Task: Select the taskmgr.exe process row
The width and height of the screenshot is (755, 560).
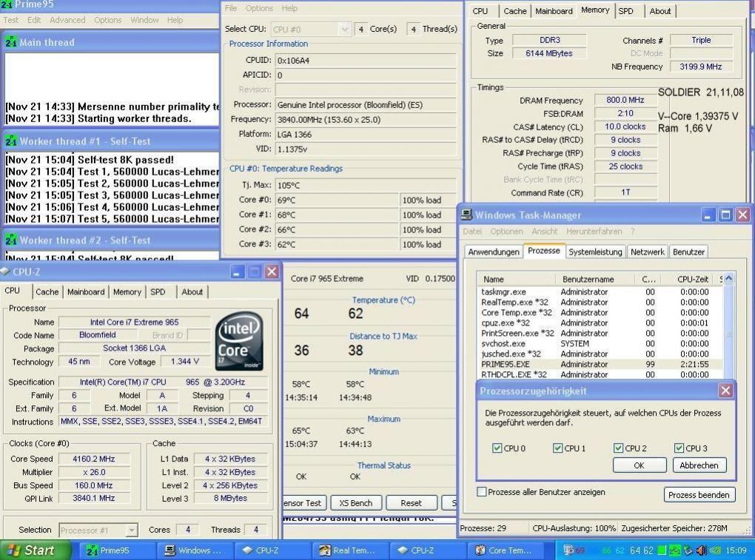Action: (600, 291)
